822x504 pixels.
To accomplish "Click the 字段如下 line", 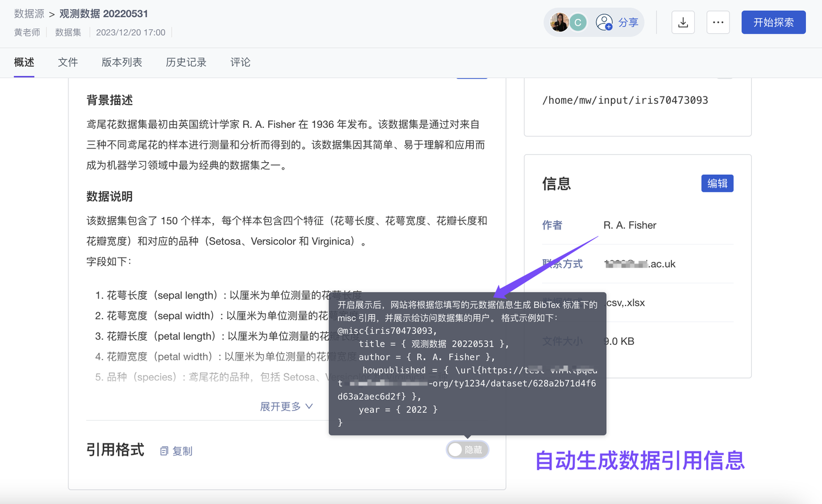I will [108, 261].
